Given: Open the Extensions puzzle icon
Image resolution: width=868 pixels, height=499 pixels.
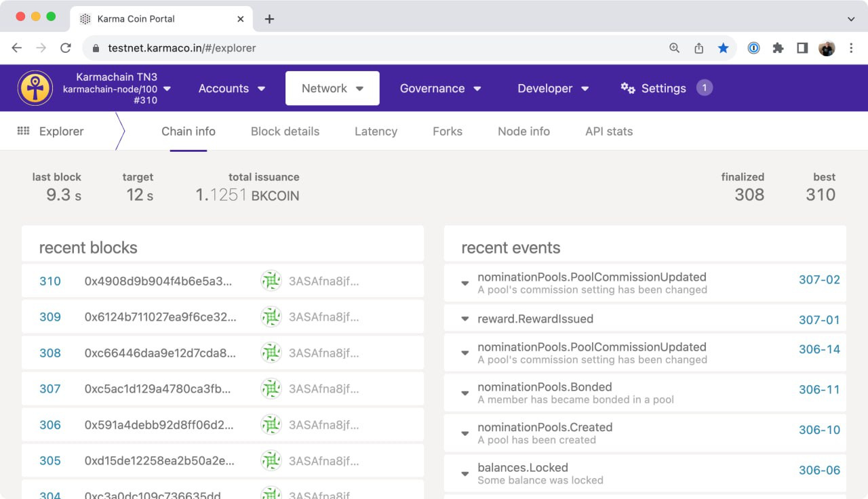Looking at the screenshot, I should coord(778,48).
